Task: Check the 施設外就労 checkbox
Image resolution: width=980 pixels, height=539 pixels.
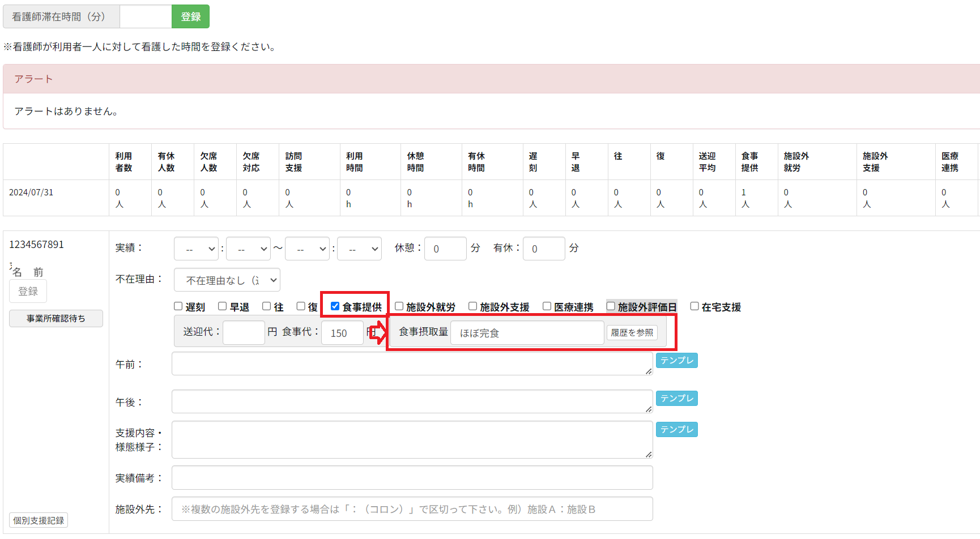Action: click(399, 306)
